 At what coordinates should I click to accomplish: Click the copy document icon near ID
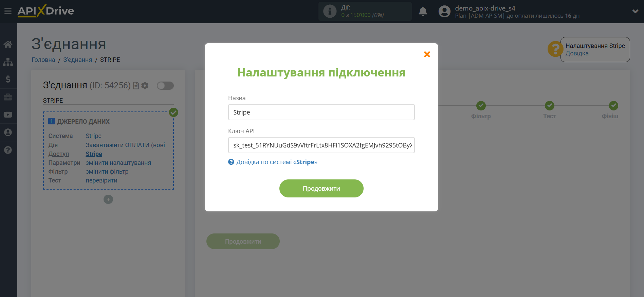(x=136, y=86)
